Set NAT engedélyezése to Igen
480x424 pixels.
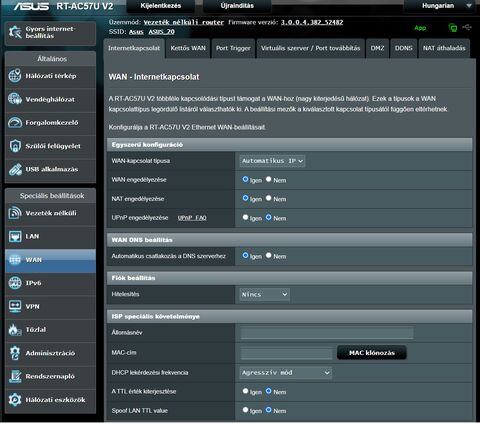tap(246, 198)
